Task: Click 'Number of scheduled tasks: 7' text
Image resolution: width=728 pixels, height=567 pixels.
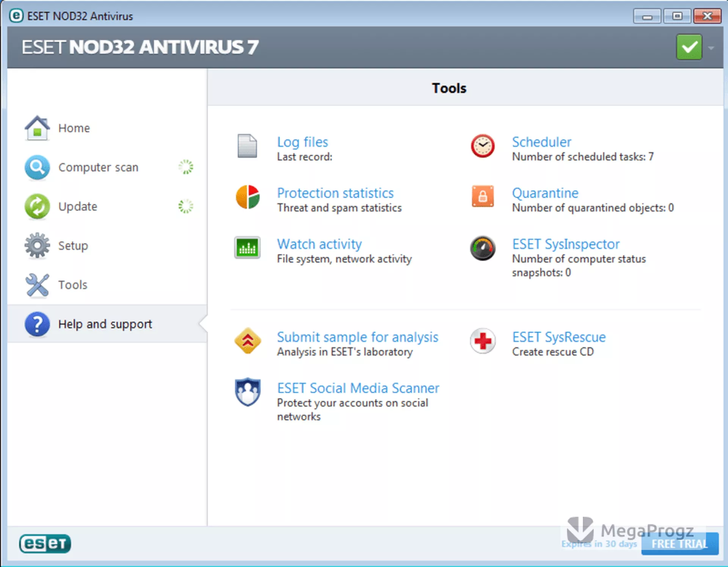Action: tap(583, 157)
